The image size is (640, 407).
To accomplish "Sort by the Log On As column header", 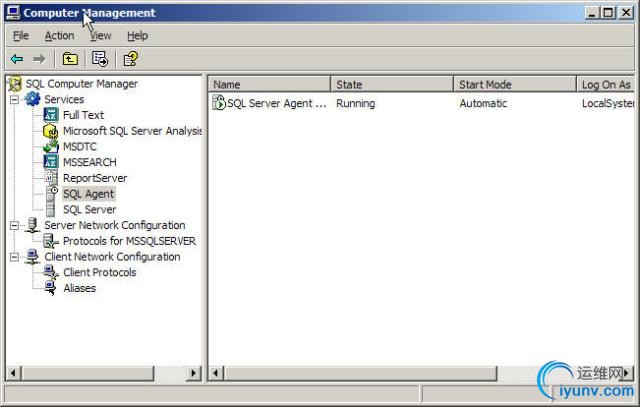I will pyautogui.click(x=605, y=85).
